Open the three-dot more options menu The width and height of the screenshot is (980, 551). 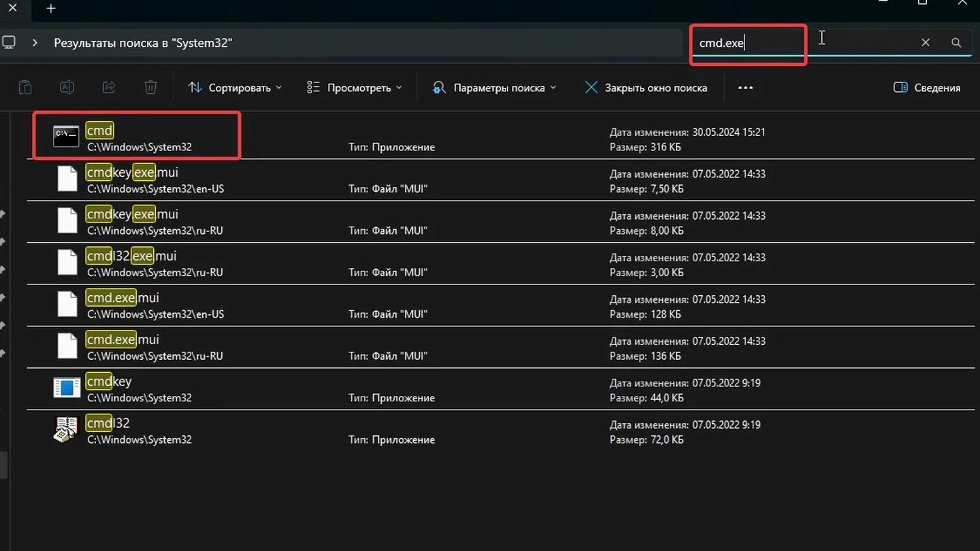745,88
